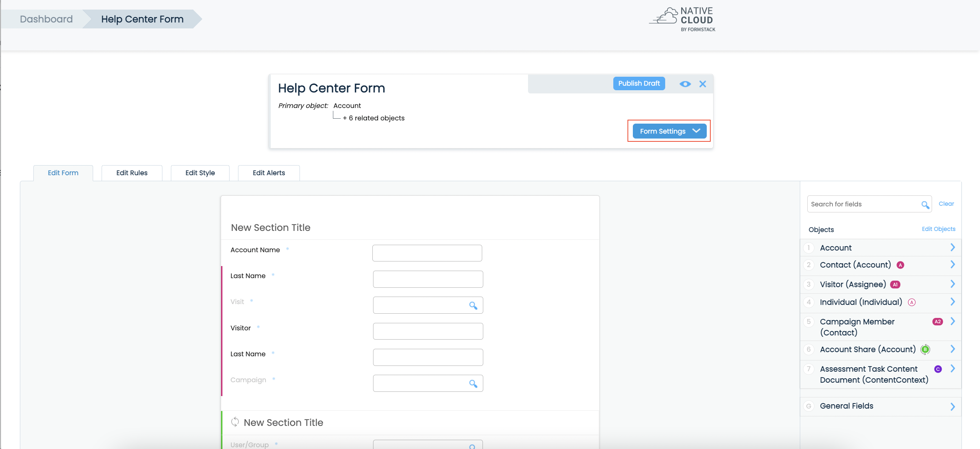The width and height of the screenshot is (980, 449).
Task: Click the A2 badge on Campaign Member (Contact)
Action: click(x=938, y=321)
